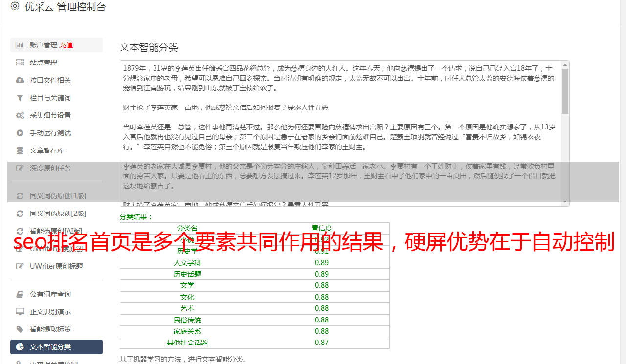Click the 0.87 confidence value for 其他社会话题
The image size is (626, 364).
click(322, 343)
